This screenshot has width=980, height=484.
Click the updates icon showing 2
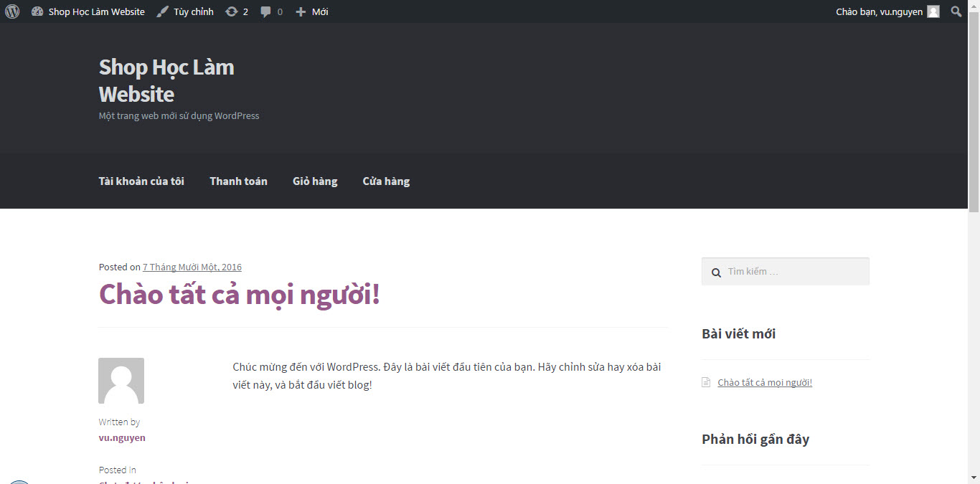(x=236, y=11)
